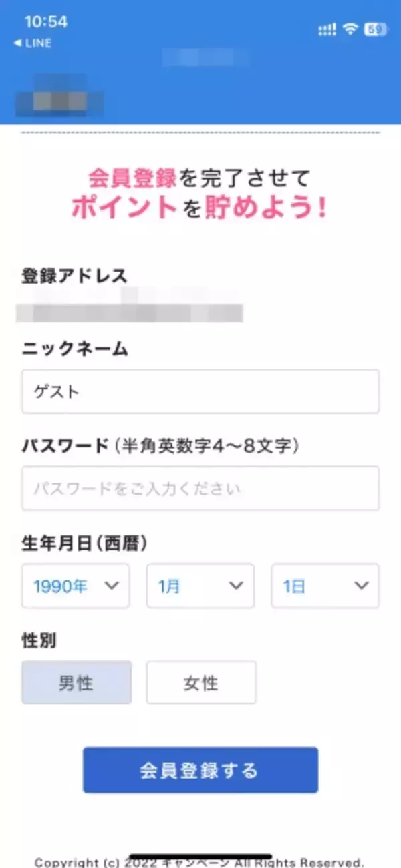Click chevron arrow on the year selector
Image resolution: width=401 pixels, height=868 pixels.
[x=112, y=586]
